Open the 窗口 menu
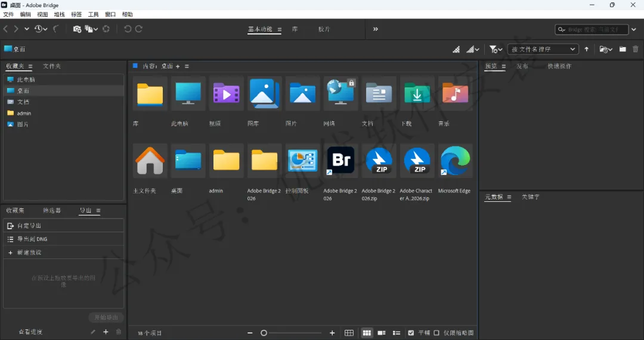Image resolution: width=644 pixels, height=340 pixels. click(x=110, y=14)
